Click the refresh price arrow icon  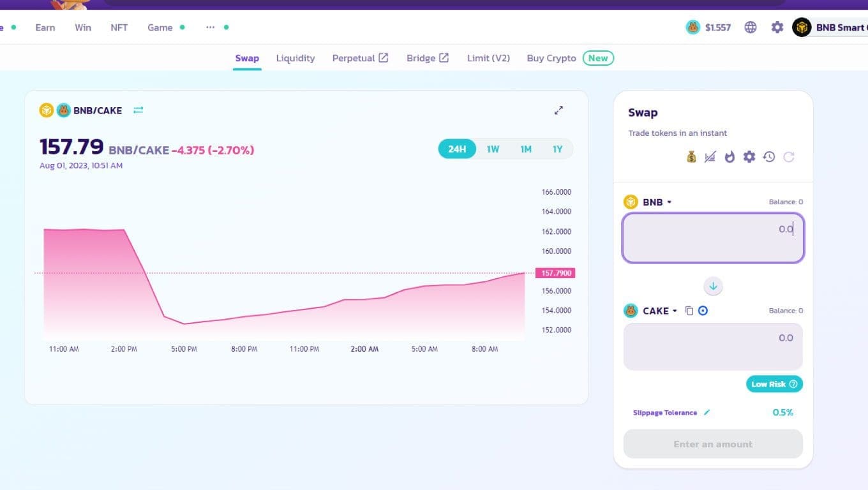point(789,157)
